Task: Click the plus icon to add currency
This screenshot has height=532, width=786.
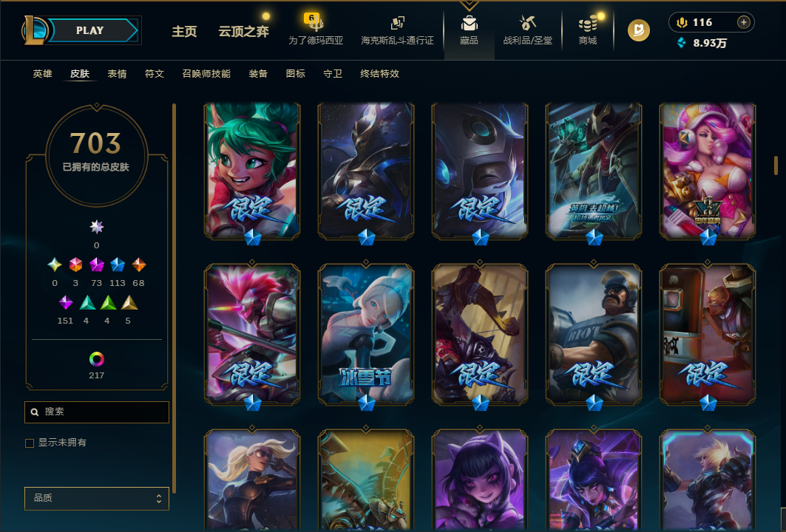Action: (x=743, y=22)
